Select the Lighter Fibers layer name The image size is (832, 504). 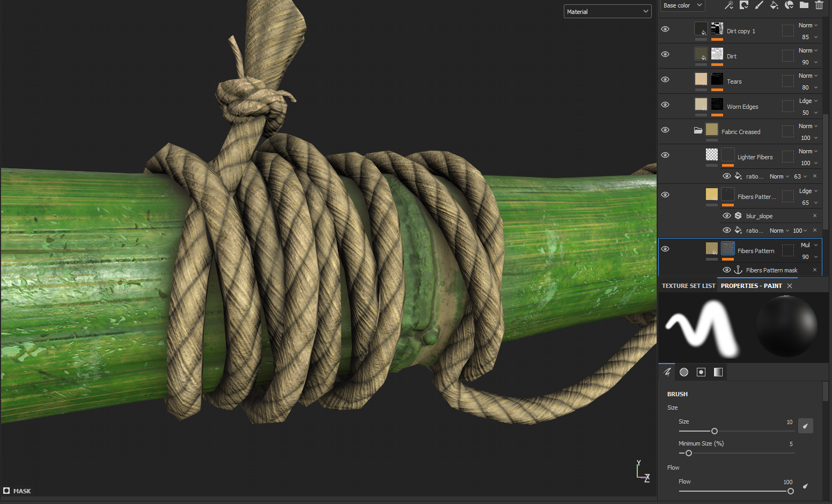click(x=755, y=157)
